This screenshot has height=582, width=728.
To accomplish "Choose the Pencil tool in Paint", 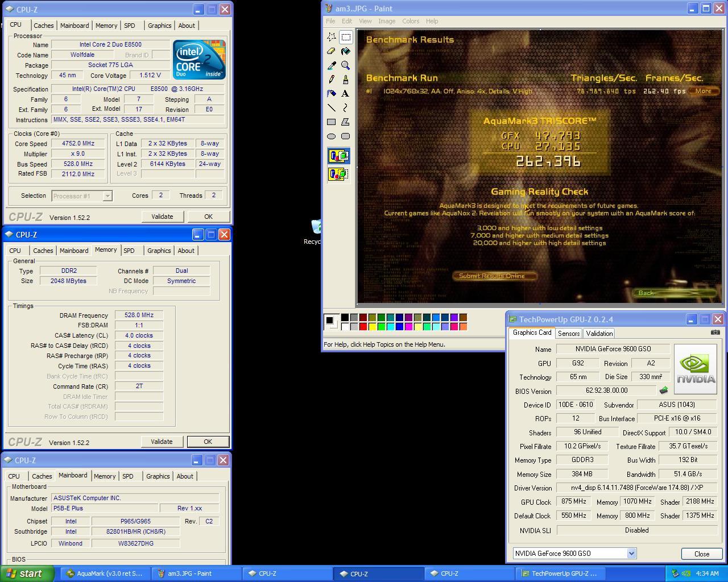I will (332, 80).
